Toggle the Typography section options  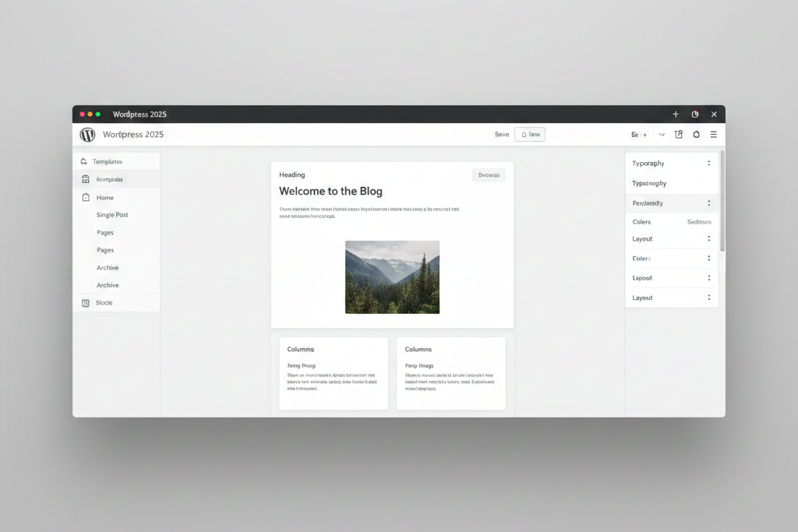[x=709, y=163]
